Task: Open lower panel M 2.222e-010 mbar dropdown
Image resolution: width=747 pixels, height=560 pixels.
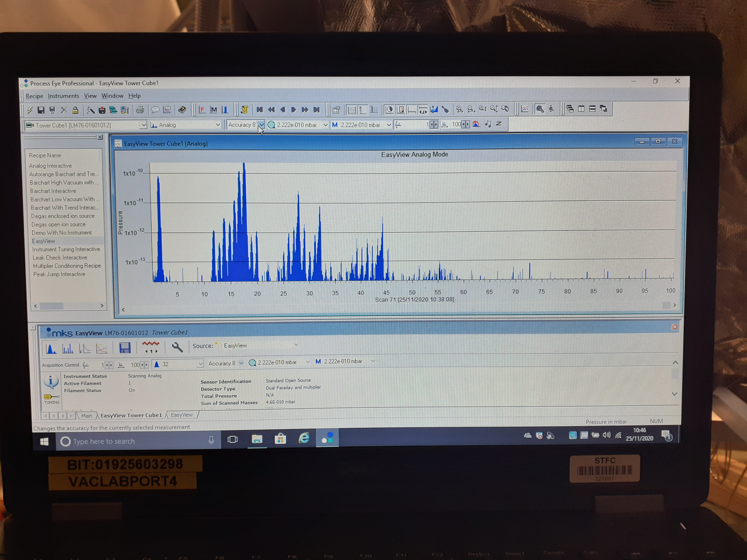Action: coord(373,361)
